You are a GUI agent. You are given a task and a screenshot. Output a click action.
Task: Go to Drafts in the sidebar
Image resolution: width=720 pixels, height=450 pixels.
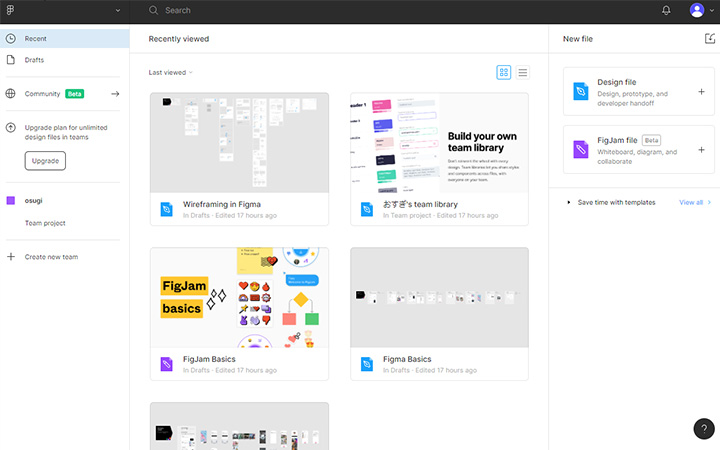34,60
